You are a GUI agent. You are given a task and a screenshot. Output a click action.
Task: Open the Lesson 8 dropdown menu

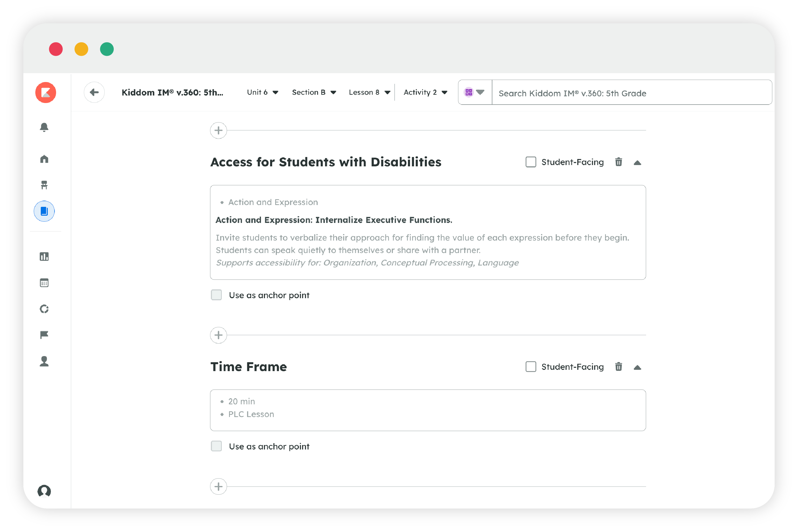click(369, 92)
